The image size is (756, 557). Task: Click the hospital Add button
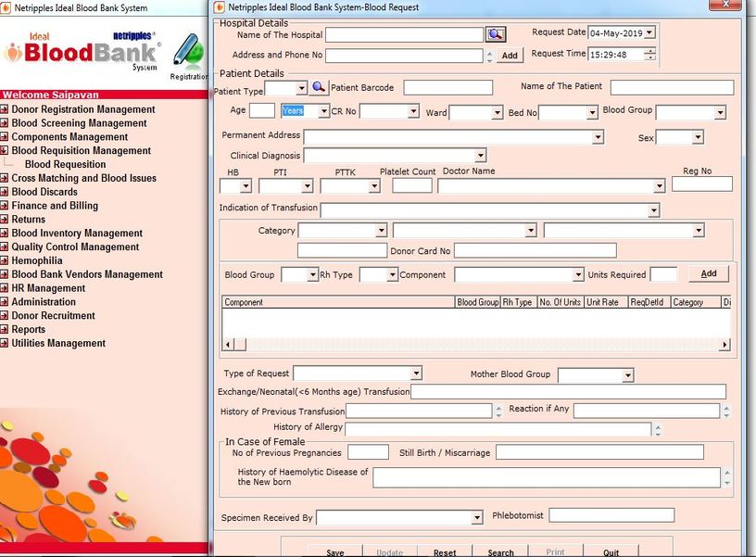tap(510, 56)
